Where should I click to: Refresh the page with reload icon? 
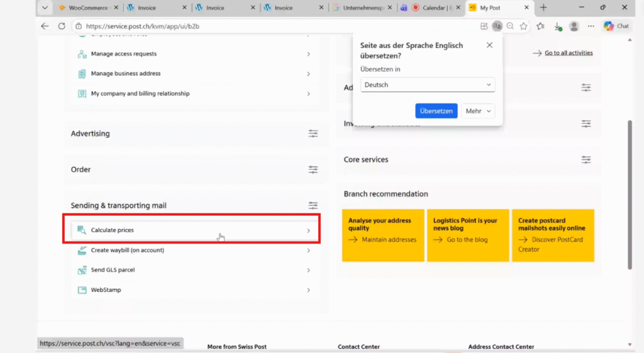click(x=62, y=26)
